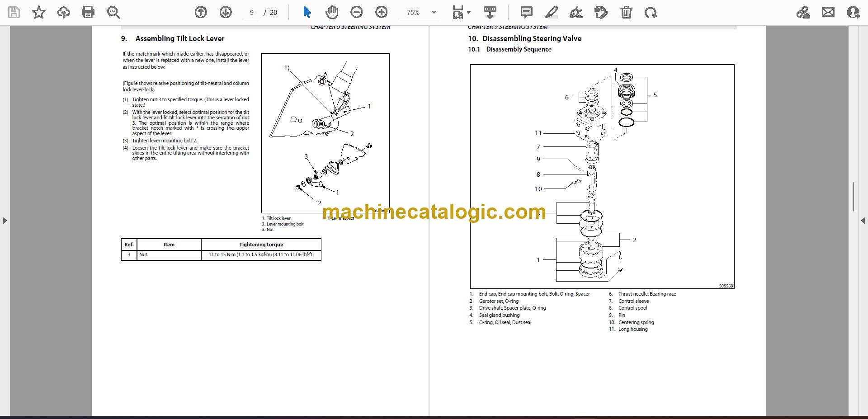Screen dimensions: 868x419
Task: Click the heading 'Disassembling Steering Valve'
Action: pyautogui.click(x=532, y=39)
